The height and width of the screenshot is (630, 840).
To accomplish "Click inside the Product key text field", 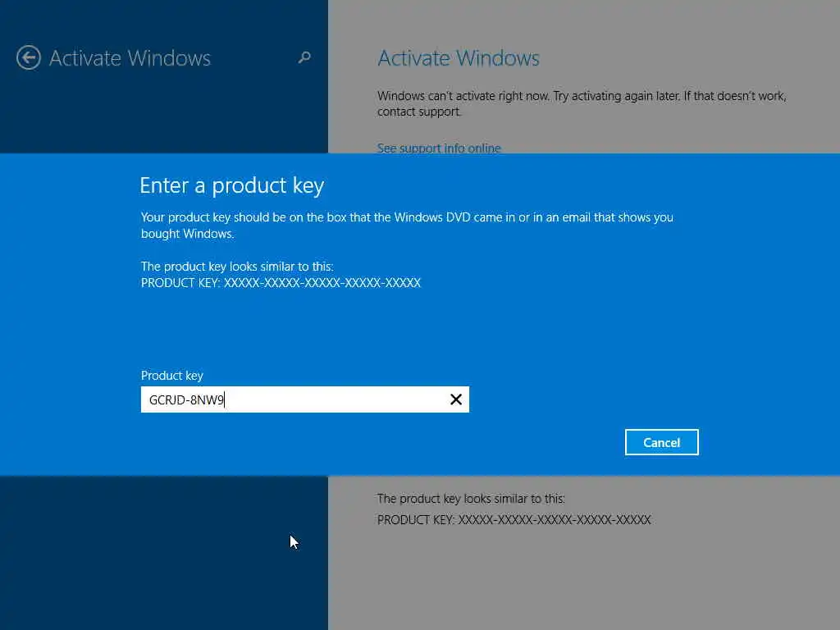I will (x=305, y=399).
